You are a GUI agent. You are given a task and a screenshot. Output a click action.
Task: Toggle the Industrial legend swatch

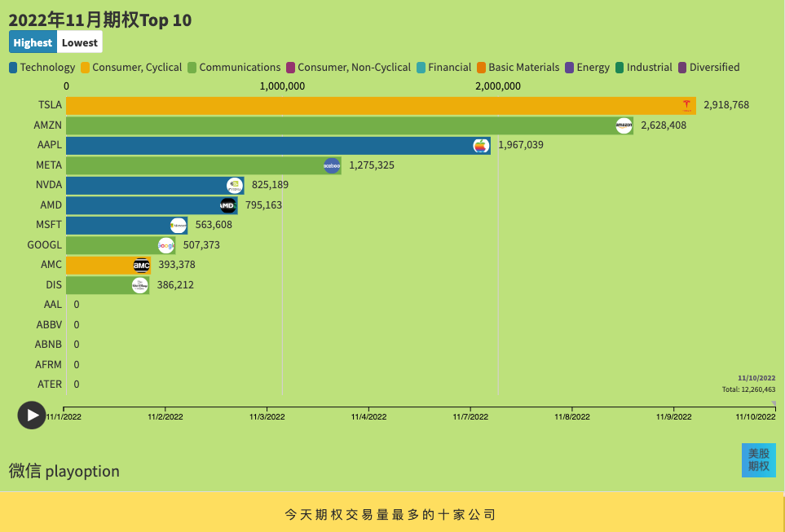tap(620, 68)
